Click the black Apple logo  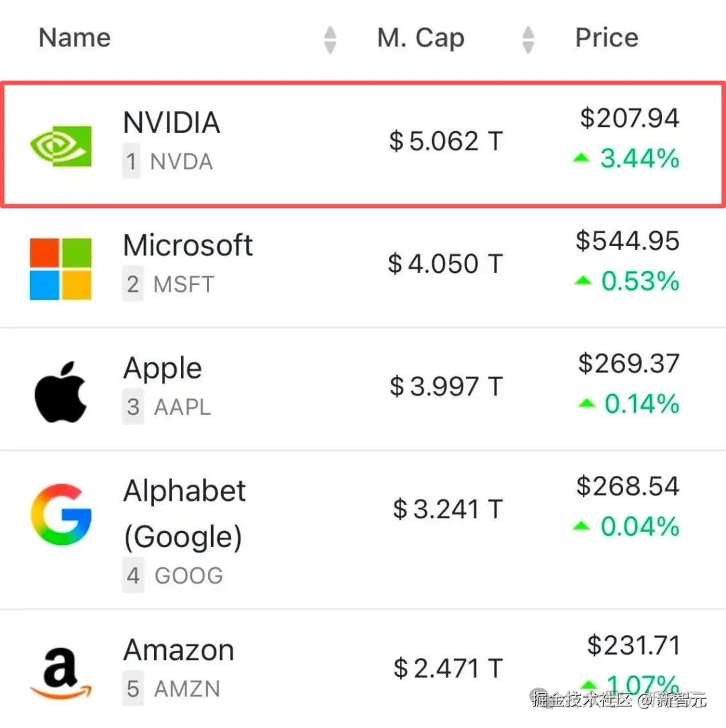pos(61,391)
